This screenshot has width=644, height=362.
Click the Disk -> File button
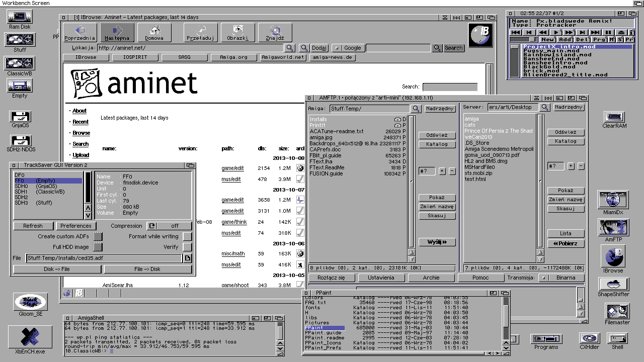(57, 269)
